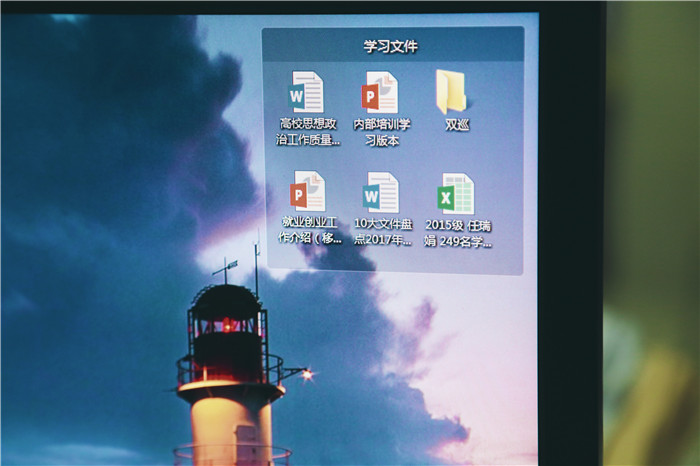Screen dimensions: 700x466
Task: Click the 就业创业工作介绍 filename label
Action: click(311, 232)
